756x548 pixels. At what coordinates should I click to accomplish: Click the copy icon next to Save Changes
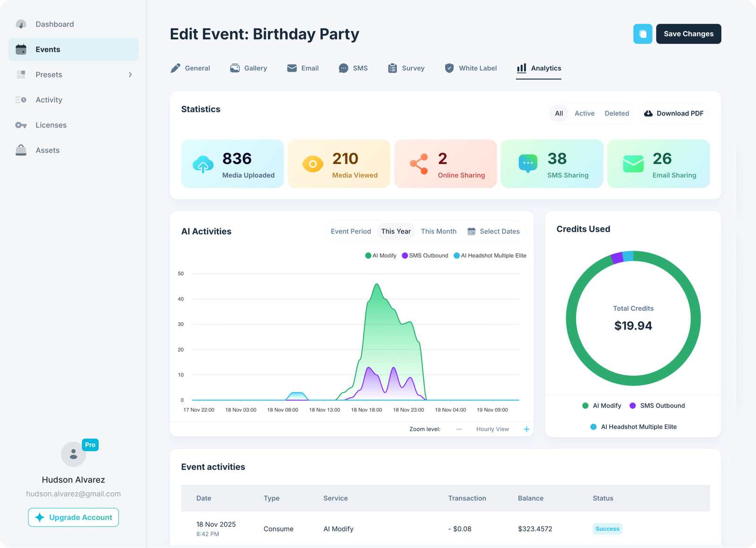[x=643, y=34]
